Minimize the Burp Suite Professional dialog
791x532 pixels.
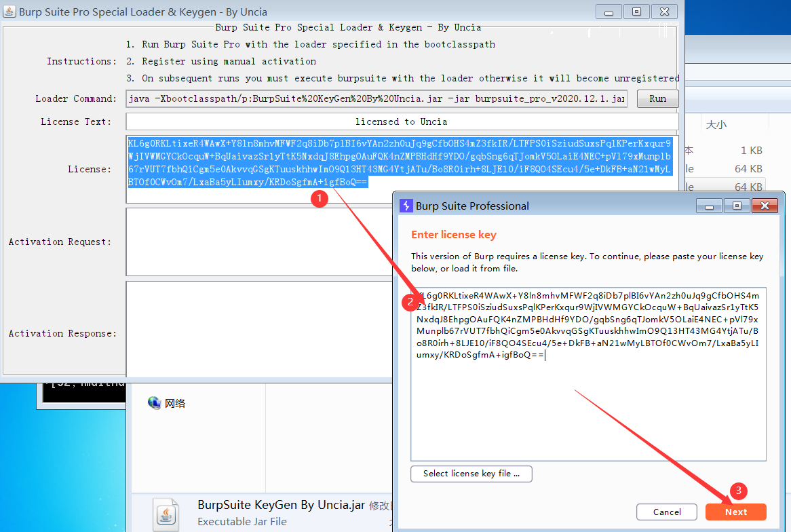pos(709,206)
